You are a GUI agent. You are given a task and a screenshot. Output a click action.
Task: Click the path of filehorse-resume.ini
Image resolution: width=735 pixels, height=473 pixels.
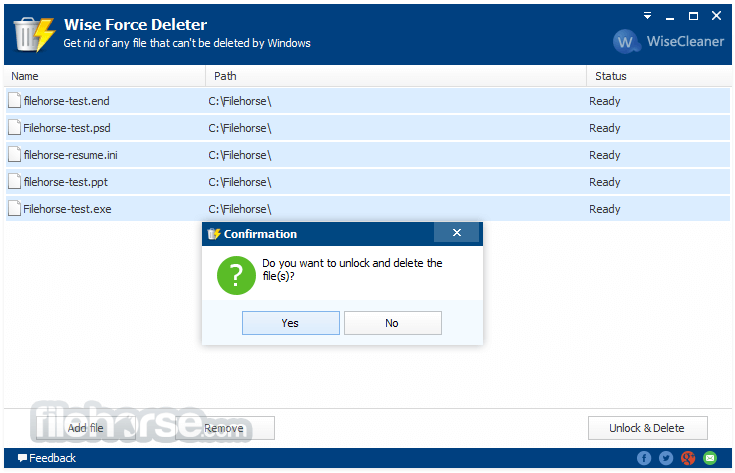(240, 155)
